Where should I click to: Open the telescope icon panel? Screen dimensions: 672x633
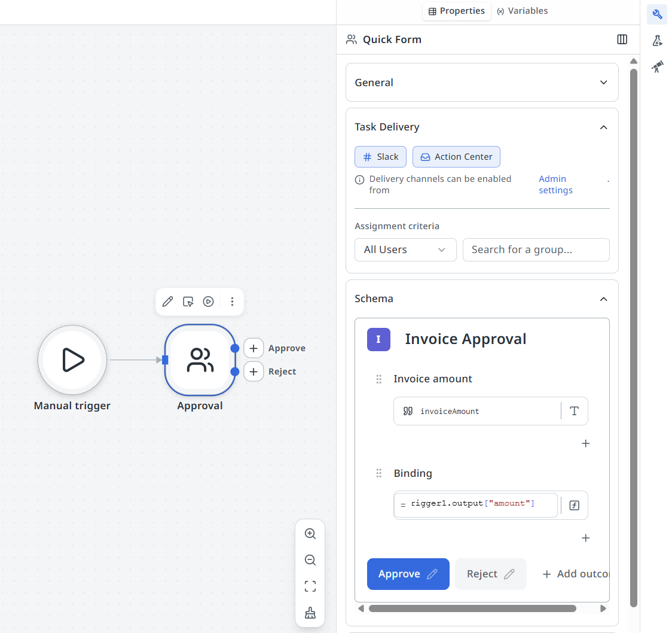point(657,66)
